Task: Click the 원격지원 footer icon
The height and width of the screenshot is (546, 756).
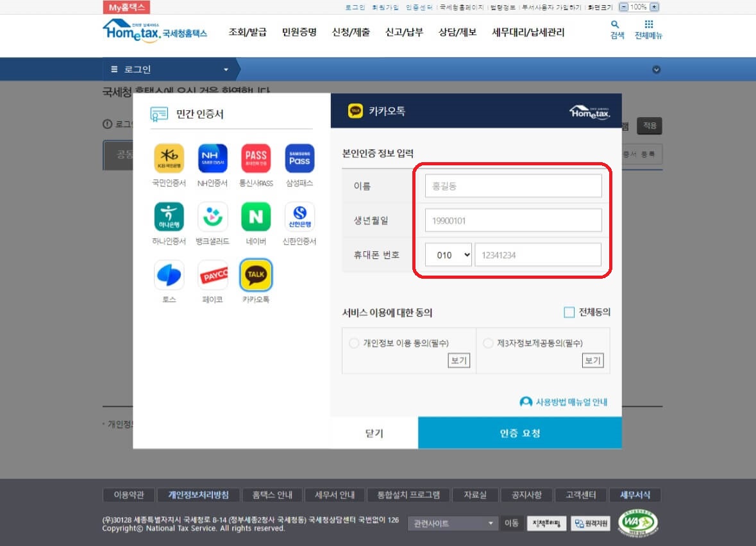Action: point(591,524)
